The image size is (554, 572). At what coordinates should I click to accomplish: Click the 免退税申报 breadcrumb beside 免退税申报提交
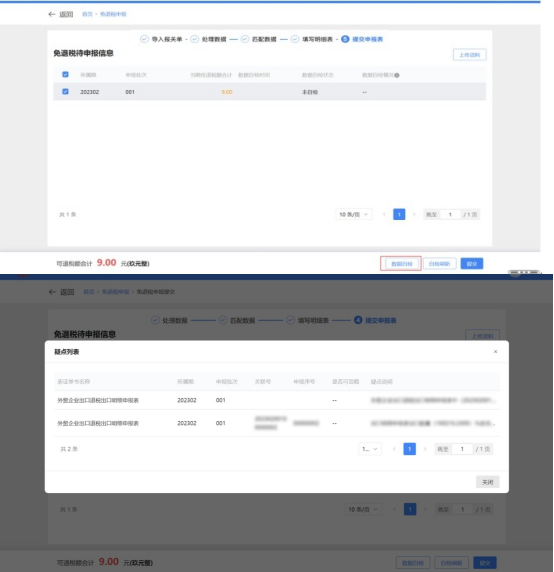(115, 292)
